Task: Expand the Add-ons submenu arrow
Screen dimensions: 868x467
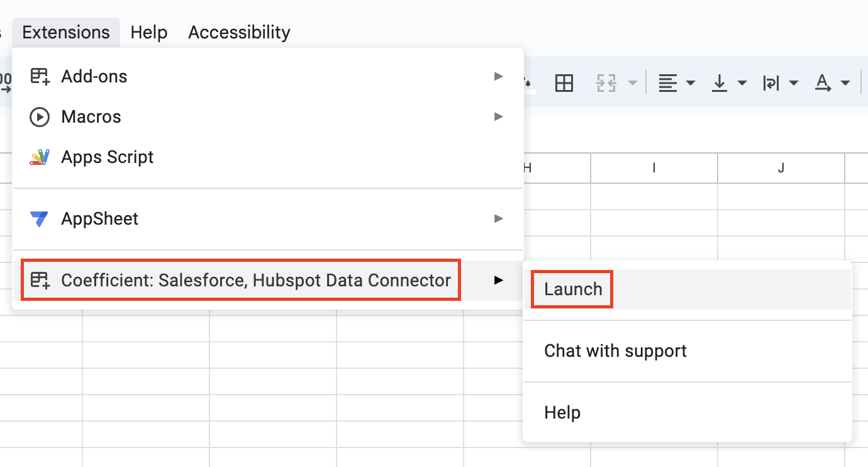Action: (499, 77)
